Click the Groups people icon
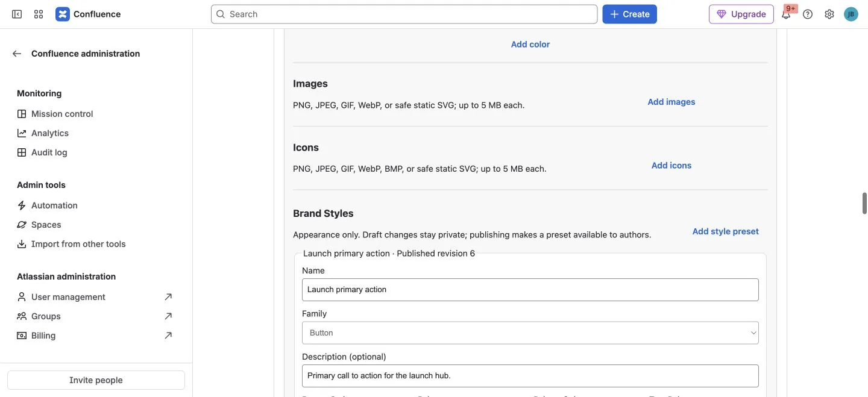The height and width of the screenshot is (397, 868). tap(22, 316)
